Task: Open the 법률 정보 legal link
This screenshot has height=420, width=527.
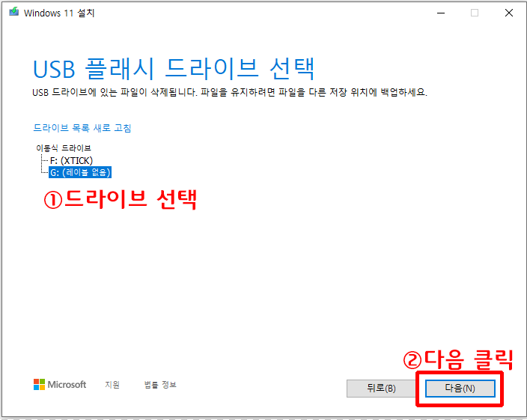Action: coord(160,384)
